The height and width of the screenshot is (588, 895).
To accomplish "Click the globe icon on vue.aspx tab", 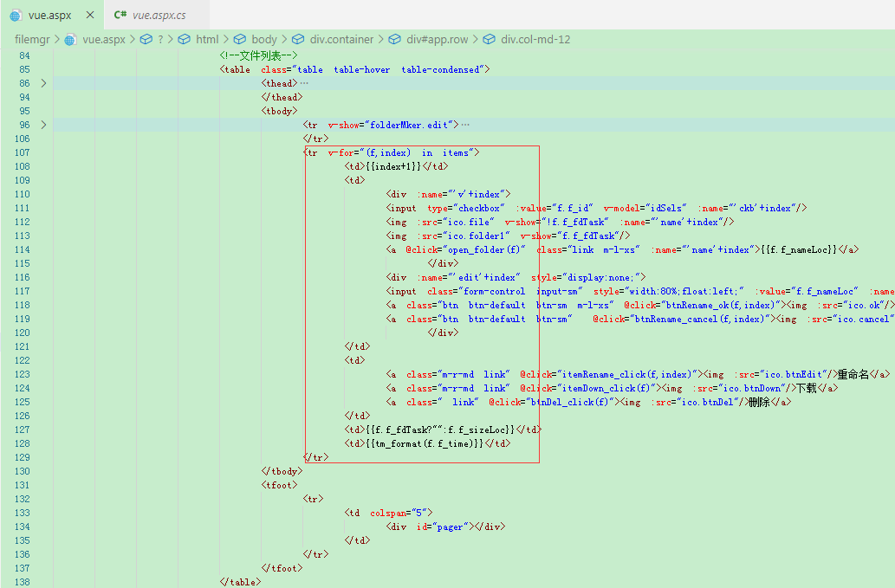I will (16, 16).
